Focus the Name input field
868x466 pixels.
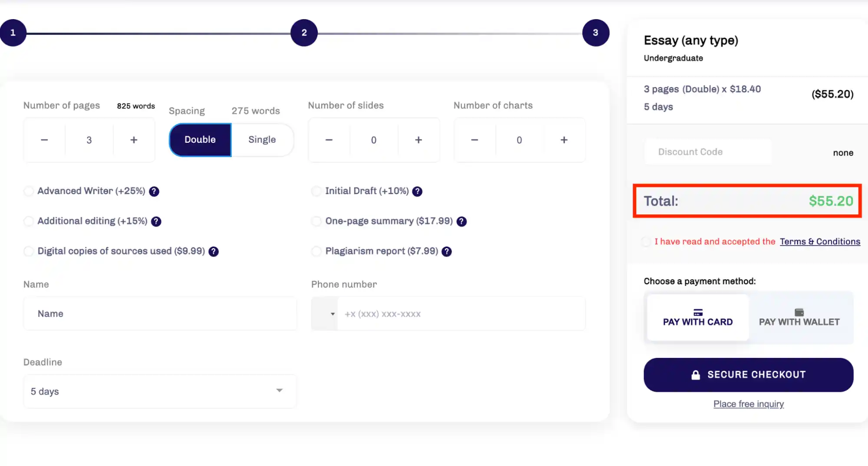(x=160, y=314)
